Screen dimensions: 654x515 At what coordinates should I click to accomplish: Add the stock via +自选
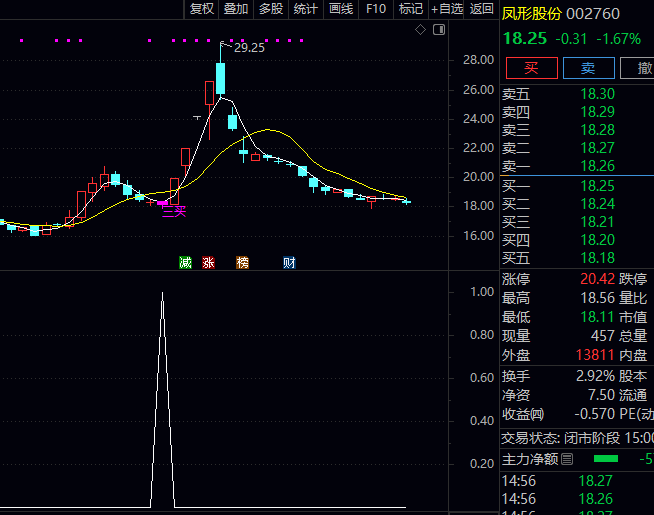click(447, 9)
